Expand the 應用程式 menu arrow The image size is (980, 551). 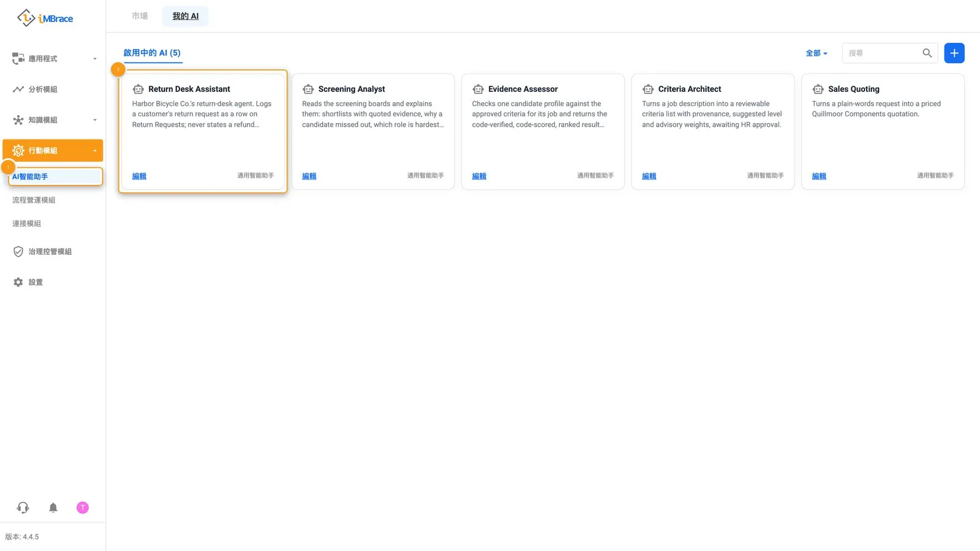[94, 59]
